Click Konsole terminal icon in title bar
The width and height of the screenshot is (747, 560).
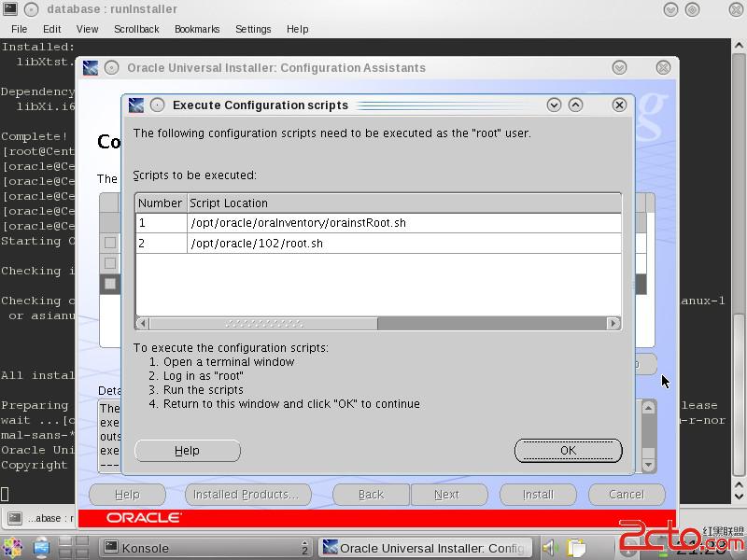10,8
